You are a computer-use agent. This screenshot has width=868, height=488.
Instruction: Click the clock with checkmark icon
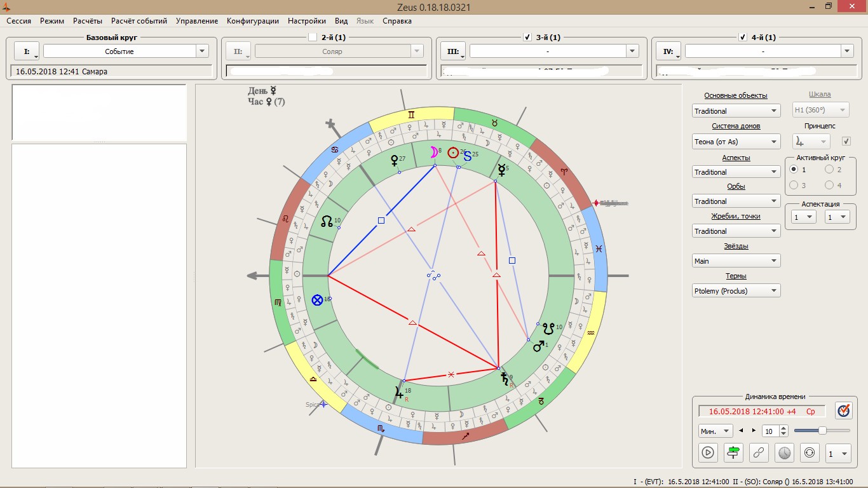[x=843, y=411]
